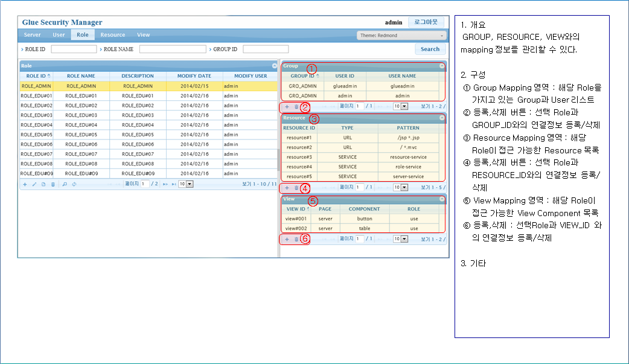Add a Group mapping with plus icon

pos(287,107)
